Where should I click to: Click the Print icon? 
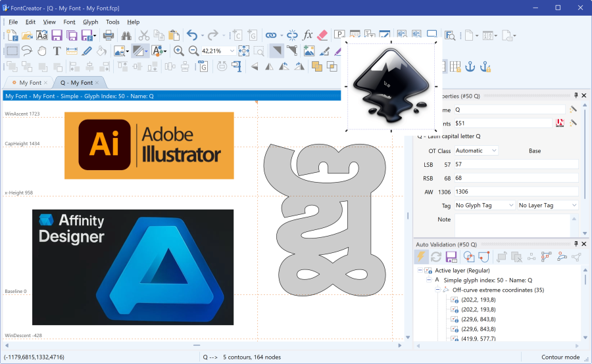[x=109, y=35]
